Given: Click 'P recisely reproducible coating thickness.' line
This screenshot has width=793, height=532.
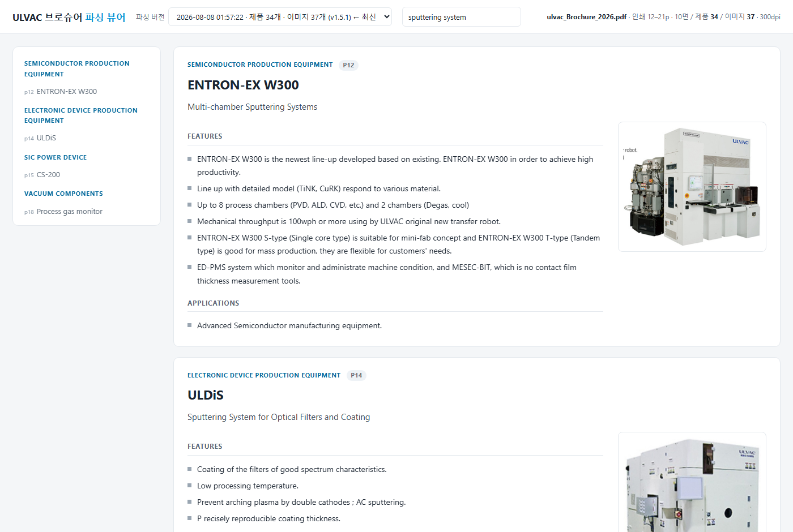Looking at the screenshot, I should click(268, 518).
